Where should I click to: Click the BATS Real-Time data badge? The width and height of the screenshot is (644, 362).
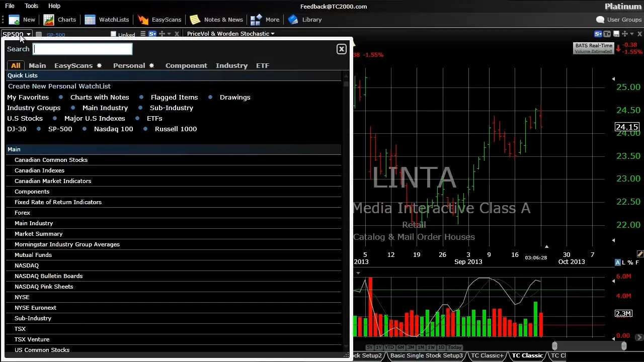click(594, 48)
